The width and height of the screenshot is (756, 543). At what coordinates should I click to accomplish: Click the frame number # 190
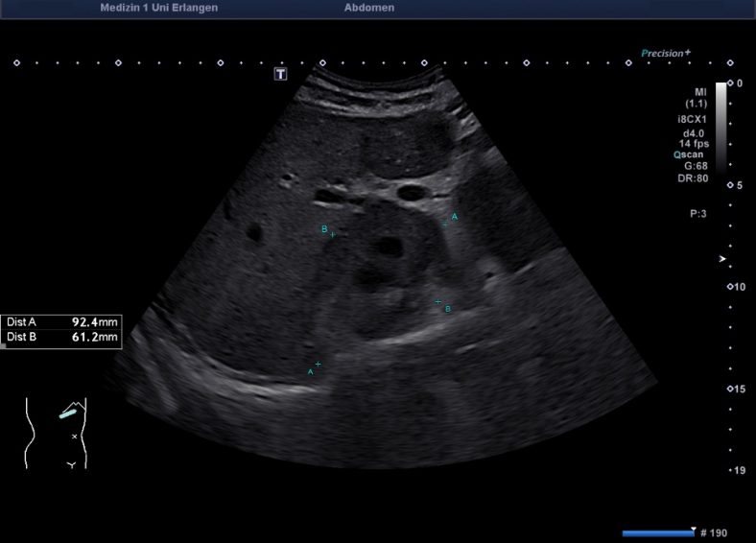(714, 532)
